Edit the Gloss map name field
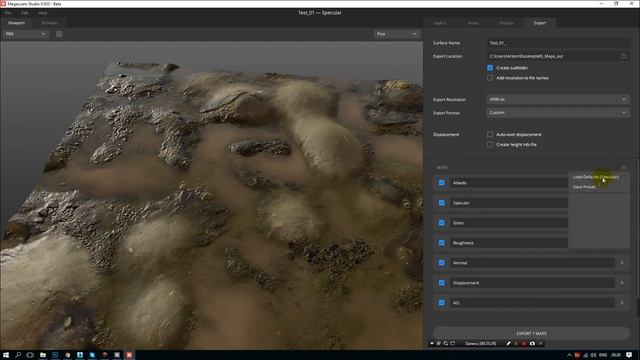The height and width of the screenshot is (360, 640). click(x=509, y=223)
